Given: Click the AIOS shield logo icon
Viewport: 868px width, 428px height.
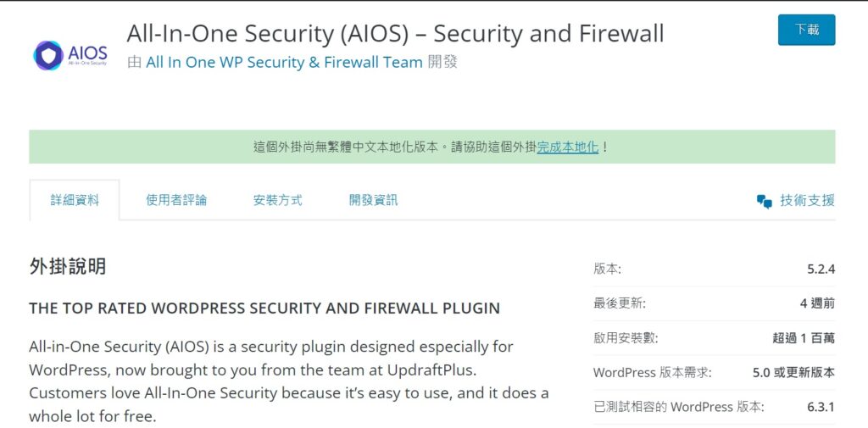Looking at the screenshot, I should [48, 55].
